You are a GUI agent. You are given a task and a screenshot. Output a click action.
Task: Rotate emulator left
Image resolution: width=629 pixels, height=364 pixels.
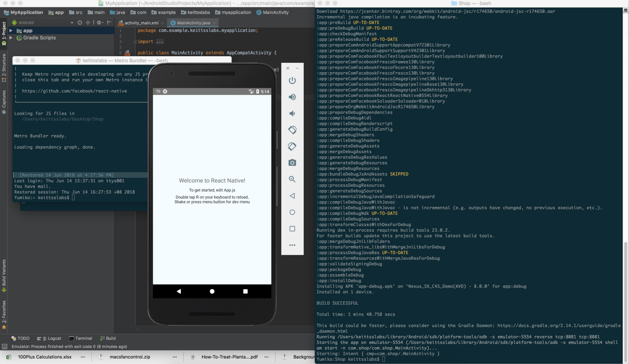292,130
